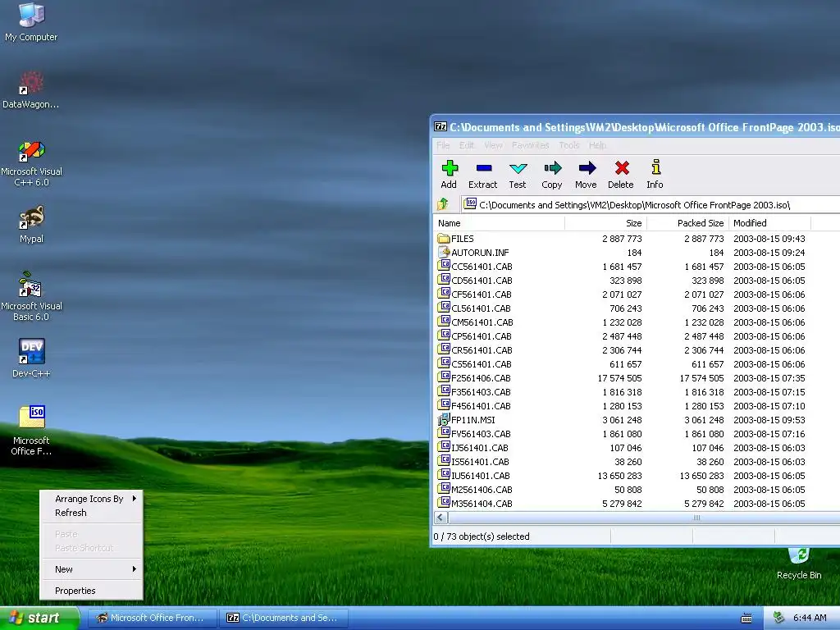Viewport: 840px width, 630px height.
Task: Select the Dev-C++ desktop shortcut
Action: [31, 352]
